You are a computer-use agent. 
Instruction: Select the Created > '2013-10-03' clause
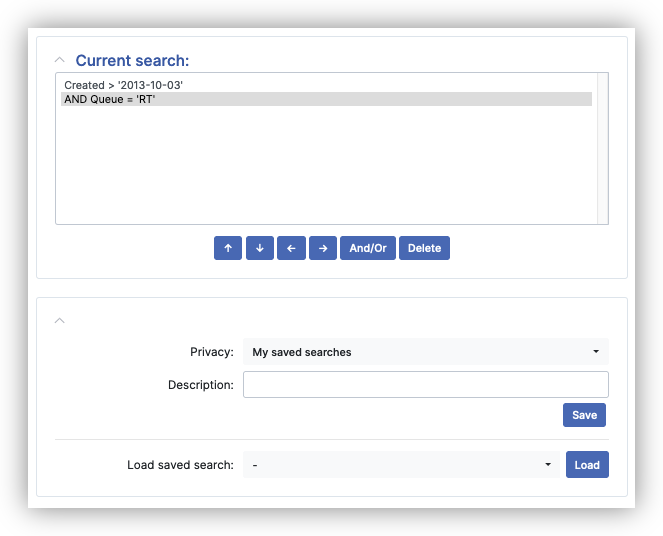[x=123, y=85]
